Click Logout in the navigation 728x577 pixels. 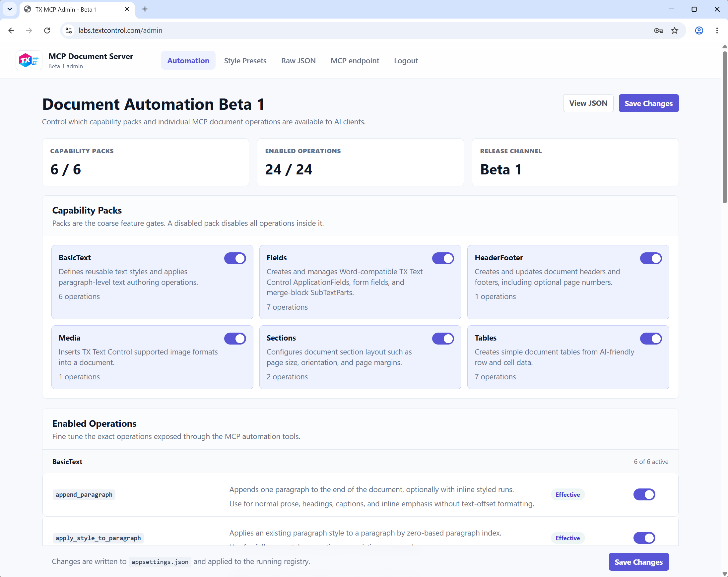[x=406, y=60]
